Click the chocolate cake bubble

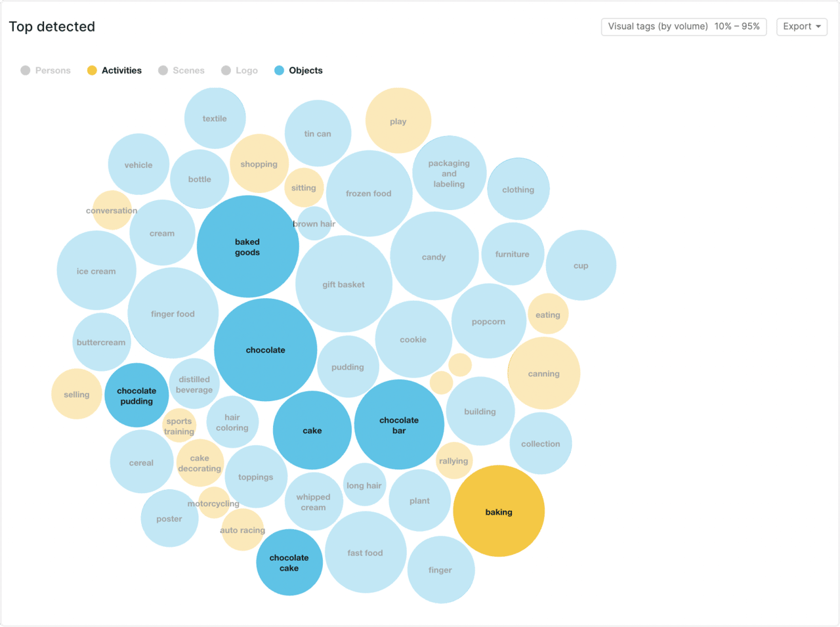[289, 563]
